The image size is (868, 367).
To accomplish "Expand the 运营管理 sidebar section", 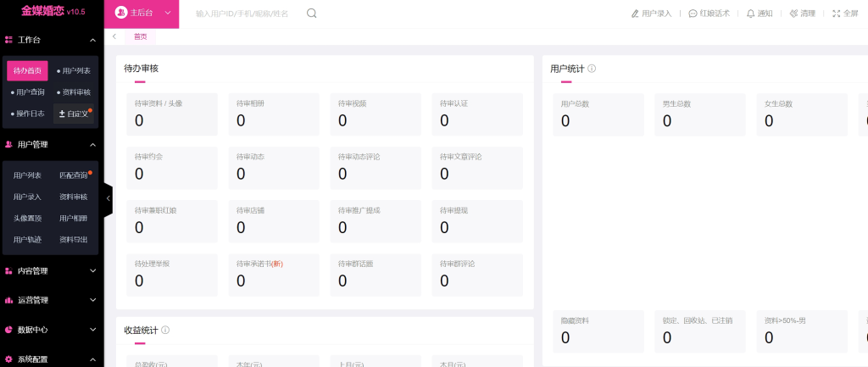I will tap(93, 300).
